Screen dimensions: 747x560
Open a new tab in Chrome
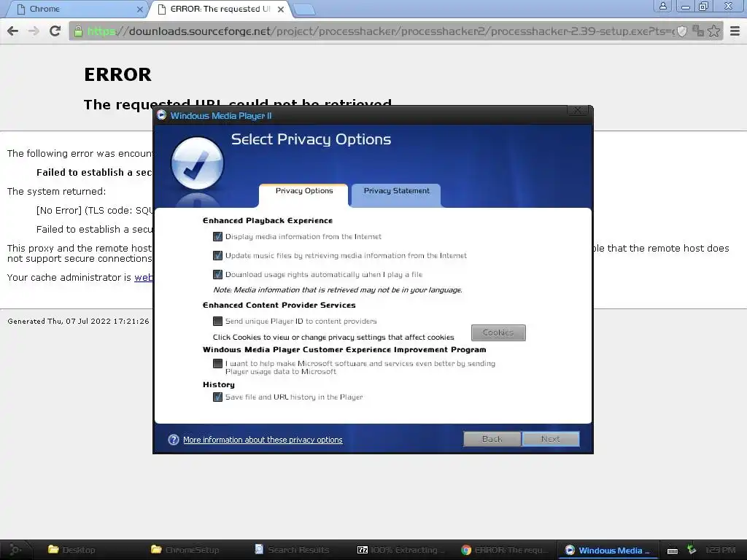coord(304,9)
